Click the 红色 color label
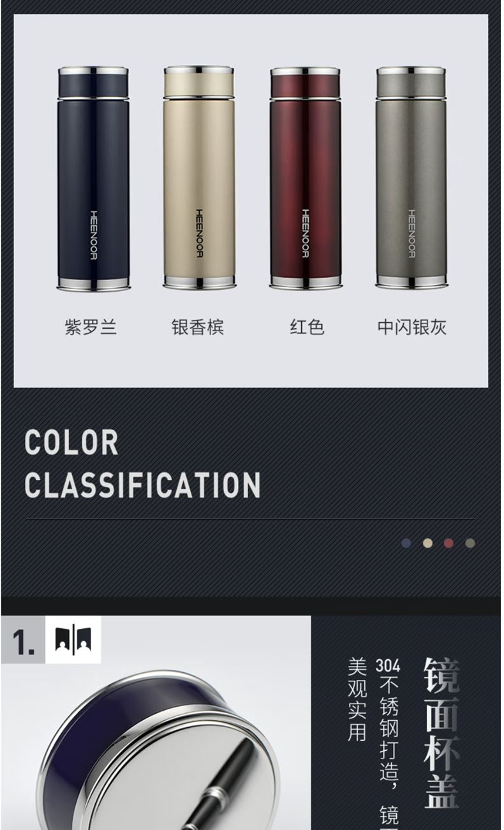Screen dimensions: 504x830 coord(308,328)
